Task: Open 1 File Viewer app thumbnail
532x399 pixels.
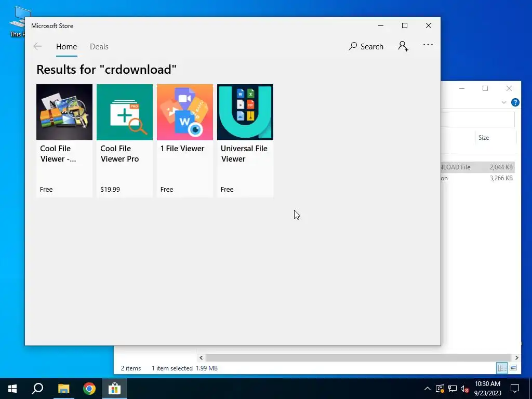Action: click(x=185, y=112)
